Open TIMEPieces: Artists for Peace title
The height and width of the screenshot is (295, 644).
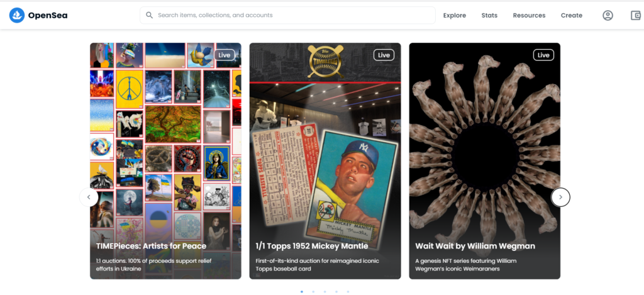coord(151,246)
